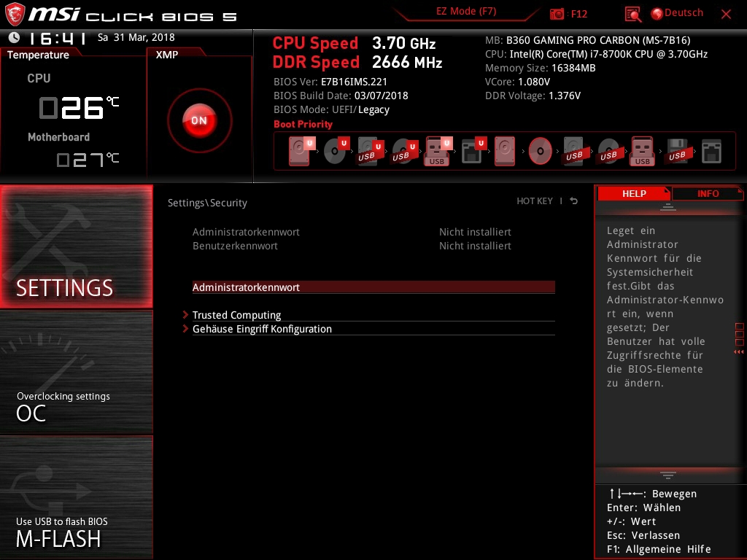This screenshot has height=560, width=747.
Task: Open the M-FLASH BIOS flash section
Action: click(x=76, y=497)
